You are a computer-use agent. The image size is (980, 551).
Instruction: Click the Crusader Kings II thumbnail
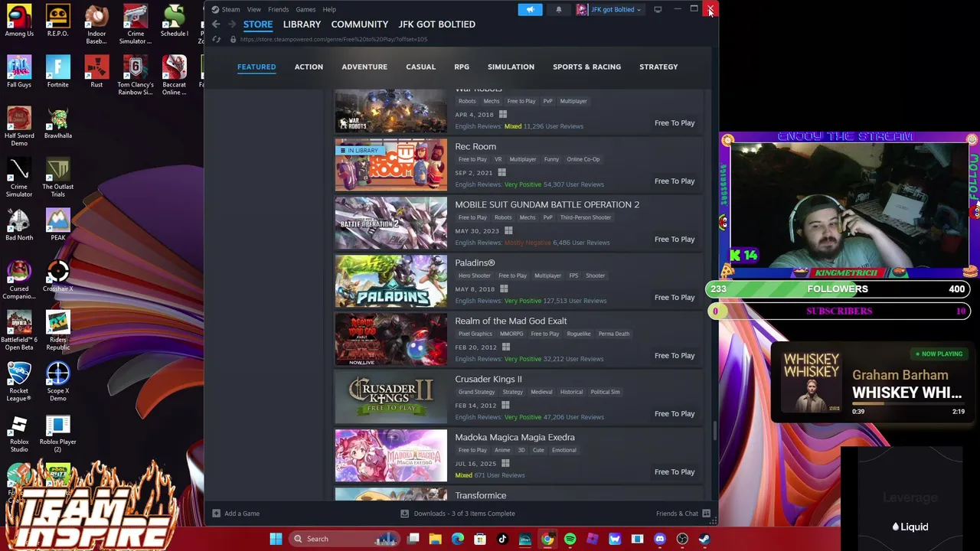pos(391,398)
